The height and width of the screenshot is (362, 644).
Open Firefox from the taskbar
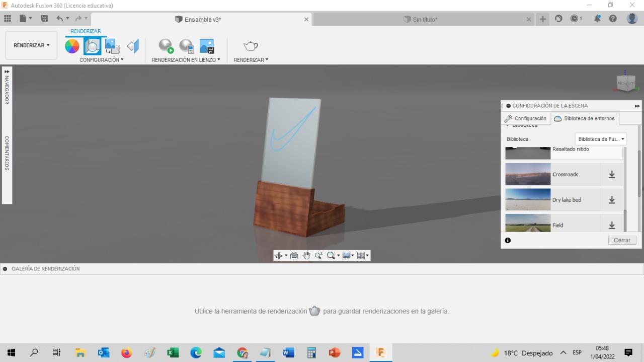(x=126, y=353)
